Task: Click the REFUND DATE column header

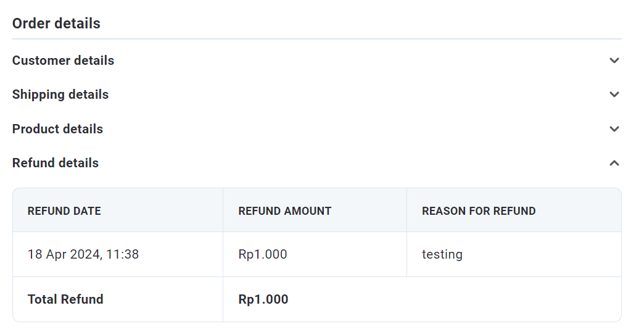Action: point(64,211)
